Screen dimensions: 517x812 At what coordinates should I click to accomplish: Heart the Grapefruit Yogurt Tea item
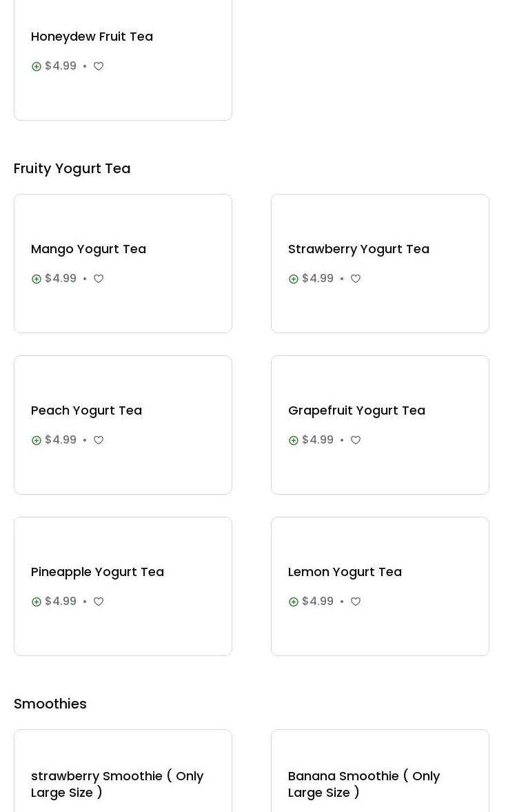pos(356,441)
